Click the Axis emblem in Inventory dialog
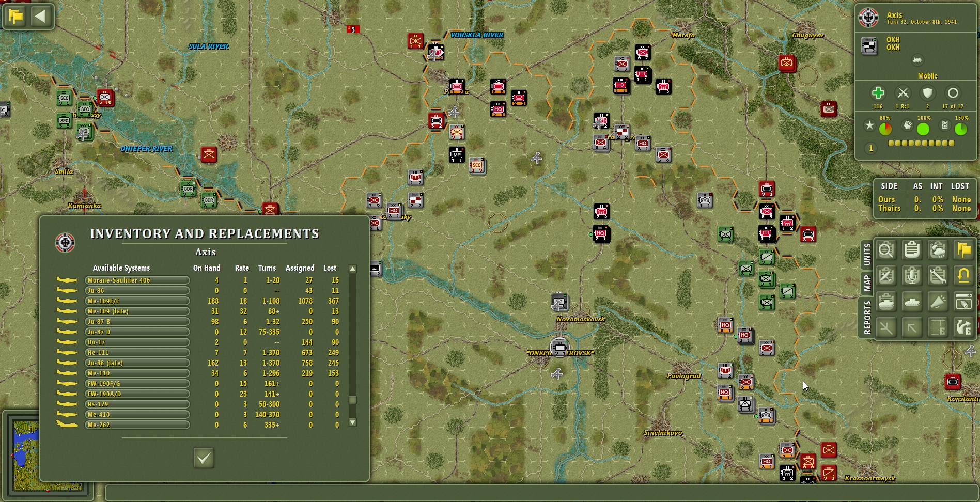 pyautogui.click(x=65, y=243)
